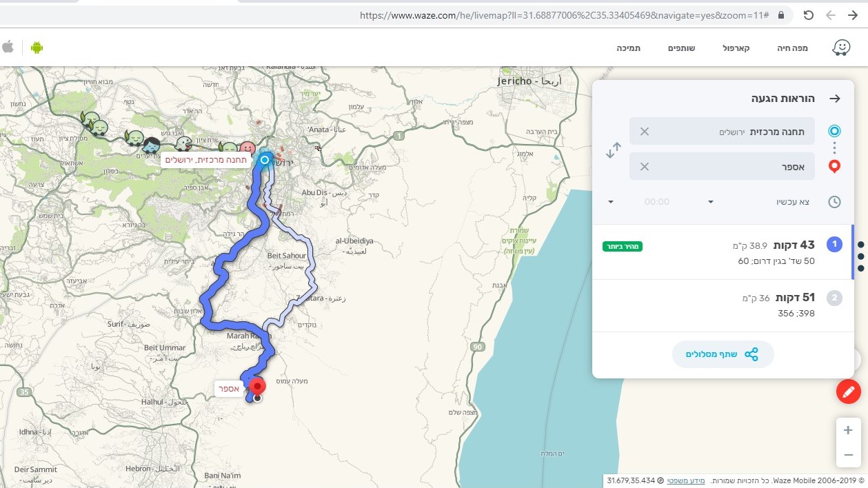868x488 pixels.
Task: Select the 51 דקות route option
Action: click(x=723, y=305)
